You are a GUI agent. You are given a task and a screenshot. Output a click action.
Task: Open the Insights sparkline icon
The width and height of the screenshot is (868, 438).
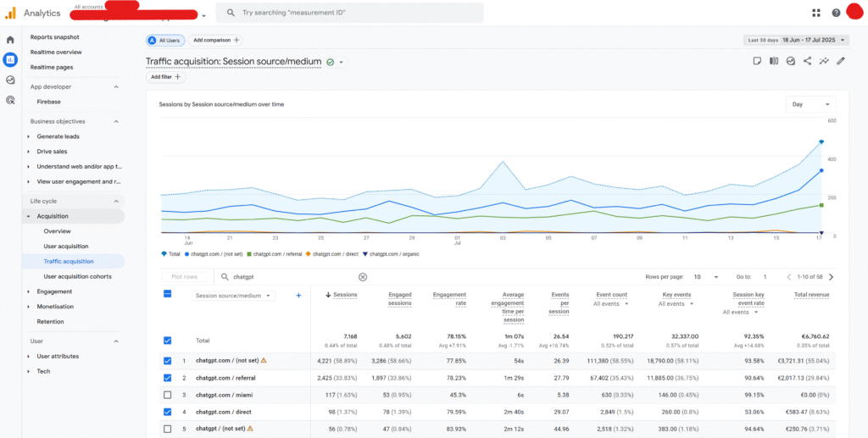pyautogui.click(x=824, y=61)
